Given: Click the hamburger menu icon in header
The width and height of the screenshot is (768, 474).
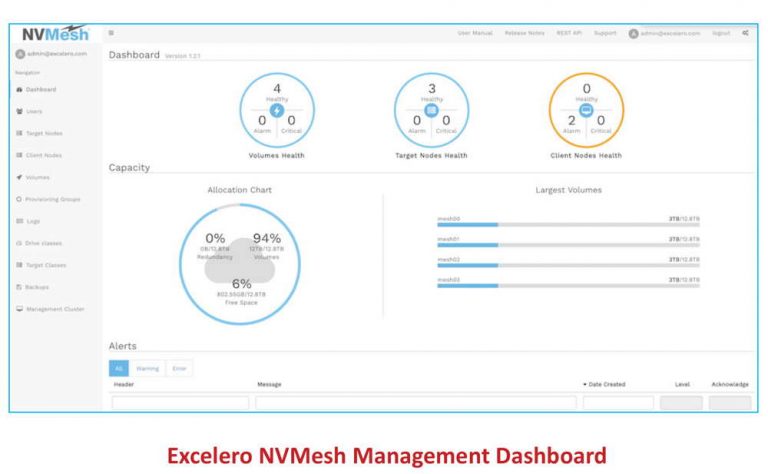Looking at the screenshot, I should pos(111,33).
